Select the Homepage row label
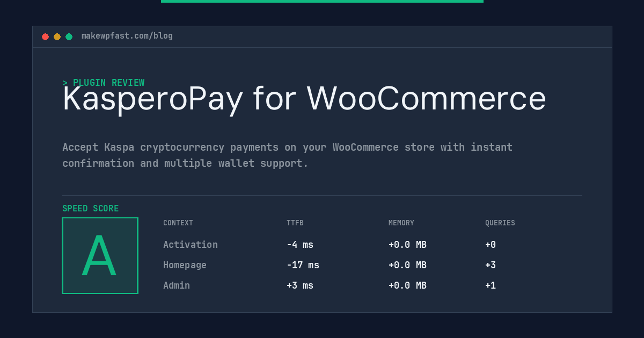644x338 pixels. coord(185,265)
